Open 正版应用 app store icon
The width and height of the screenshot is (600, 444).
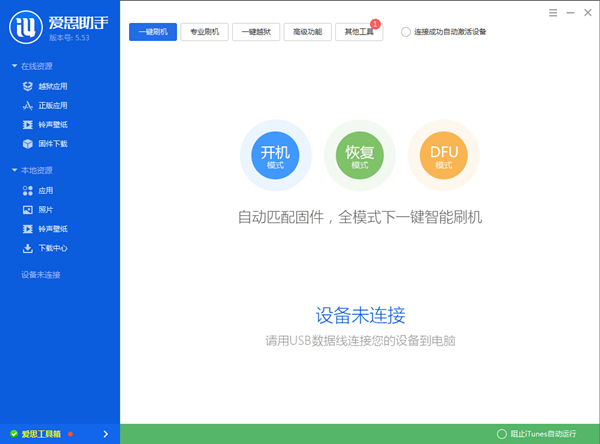(28, 106)
